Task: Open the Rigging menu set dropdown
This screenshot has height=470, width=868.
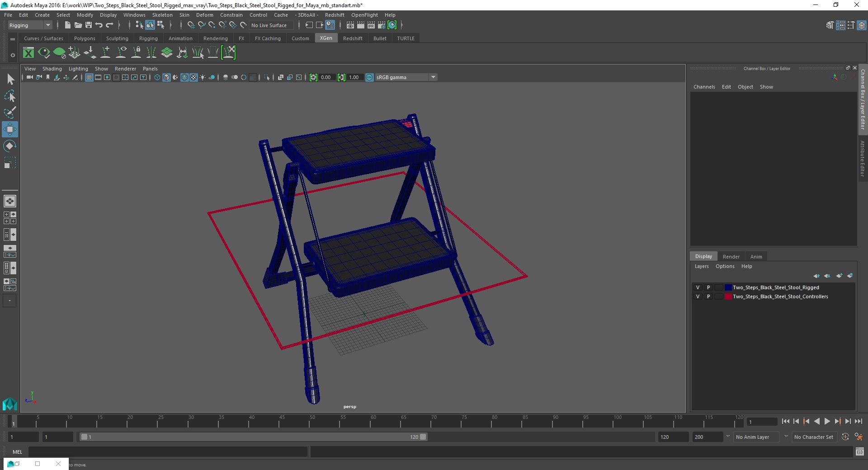Action: (x=29, y=25)
